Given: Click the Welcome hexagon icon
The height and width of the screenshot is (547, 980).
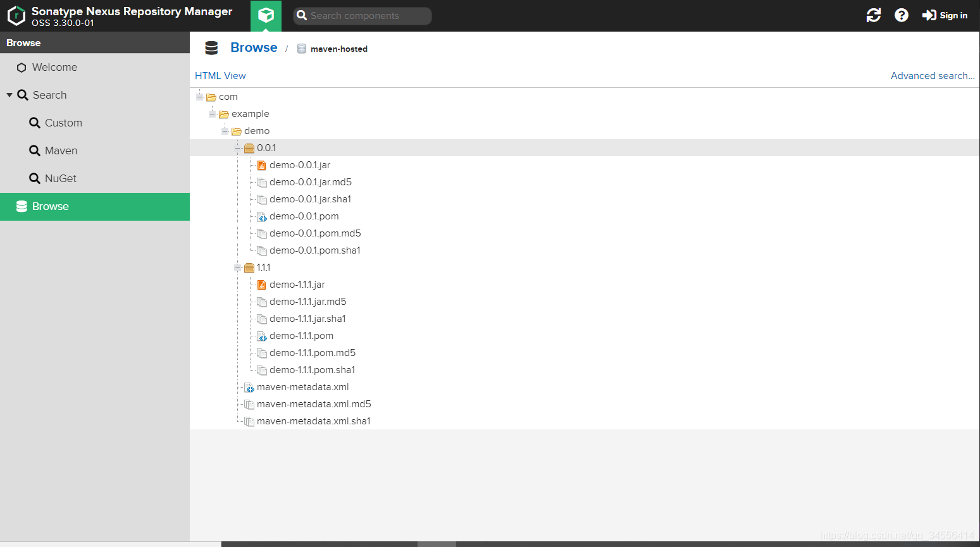Looking at the screenshot, I should point(22,68).
